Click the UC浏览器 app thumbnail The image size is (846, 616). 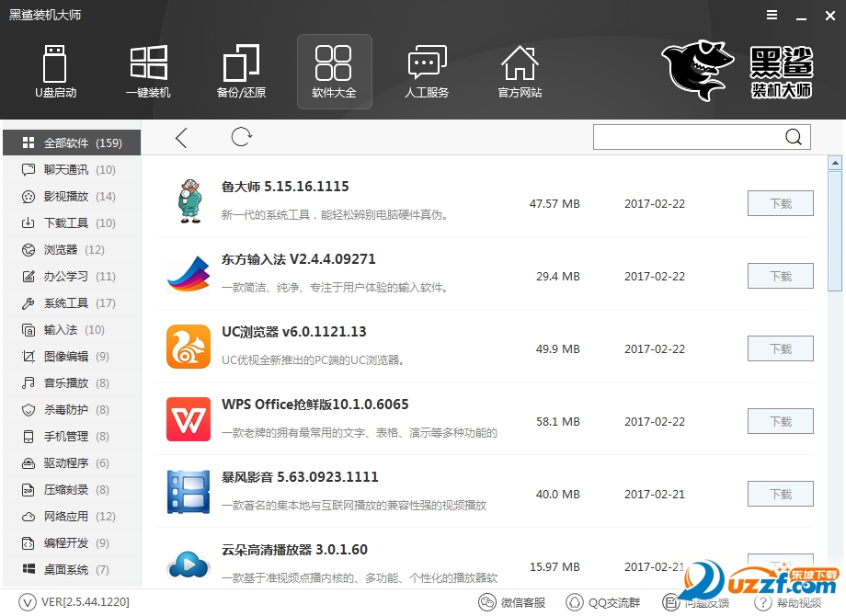click(x=189, y=348)
